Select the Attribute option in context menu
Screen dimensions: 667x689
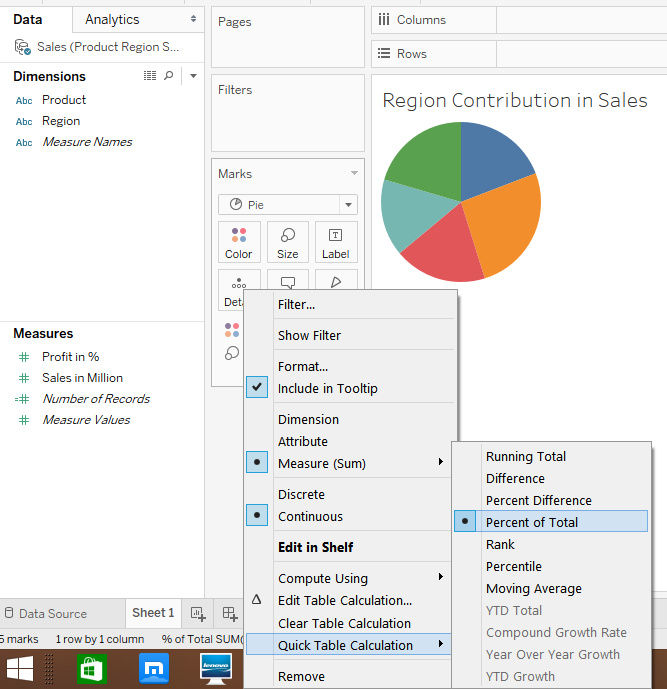point(303,442)
